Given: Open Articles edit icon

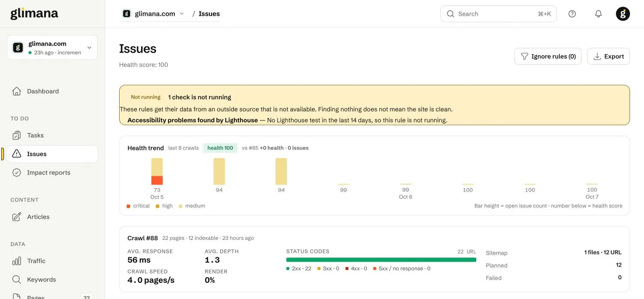Looking at the screenshot, I should (x=17, y=217).
